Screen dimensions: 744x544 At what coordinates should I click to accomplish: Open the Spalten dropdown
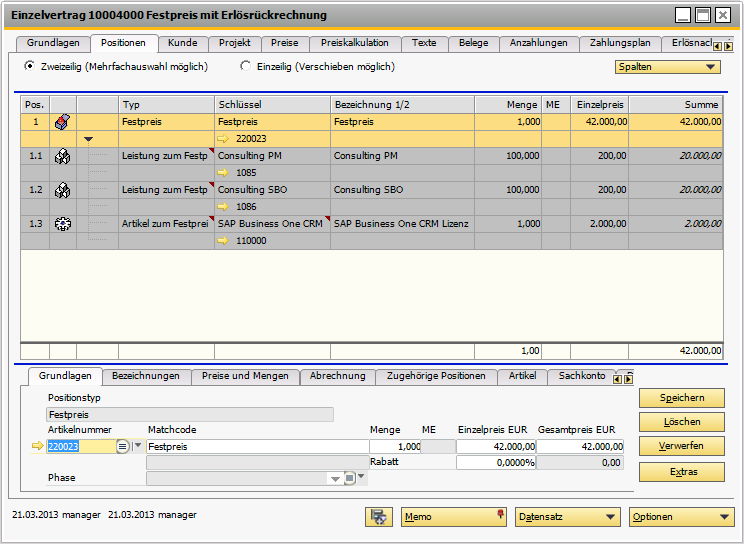coord(667,67)
